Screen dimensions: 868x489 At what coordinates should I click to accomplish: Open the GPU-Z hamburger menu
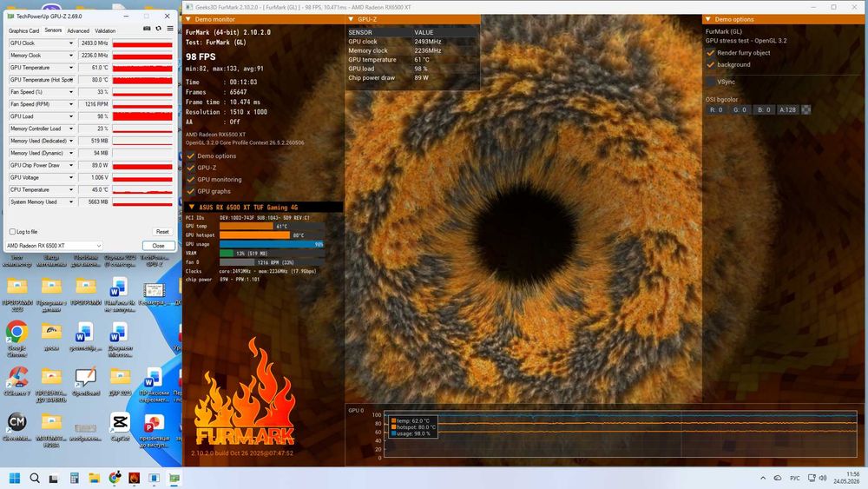[170, 29]
